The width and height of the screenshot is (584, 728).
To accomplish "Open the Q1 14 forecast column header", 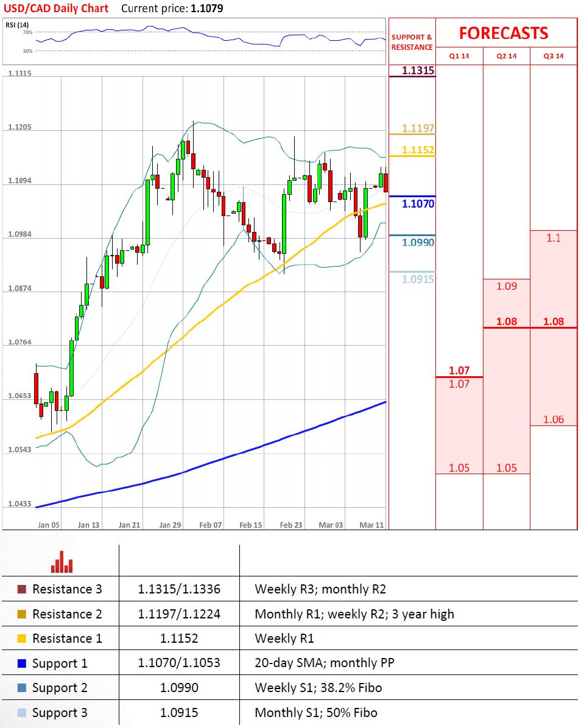I will [x=459, y=56].
